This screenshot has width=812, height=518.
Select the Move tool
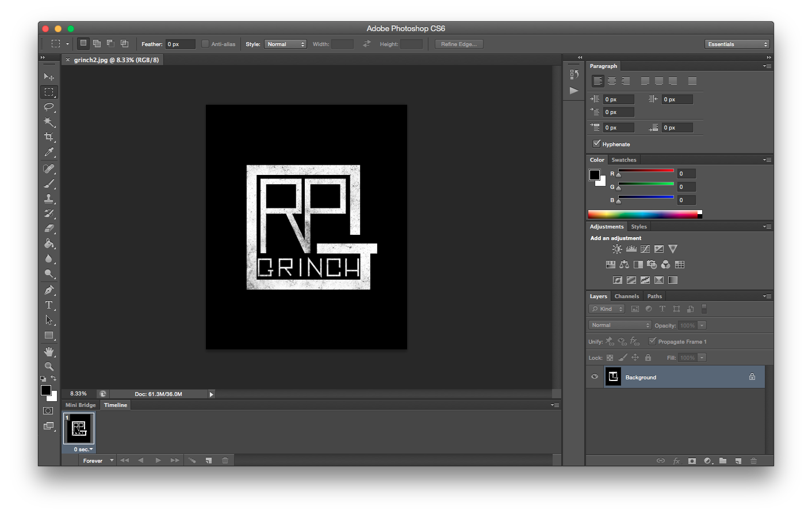click(49, 77)
